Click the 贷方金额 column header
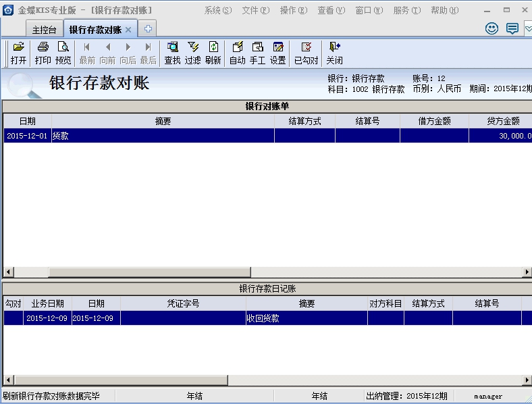 pos(503,121)
